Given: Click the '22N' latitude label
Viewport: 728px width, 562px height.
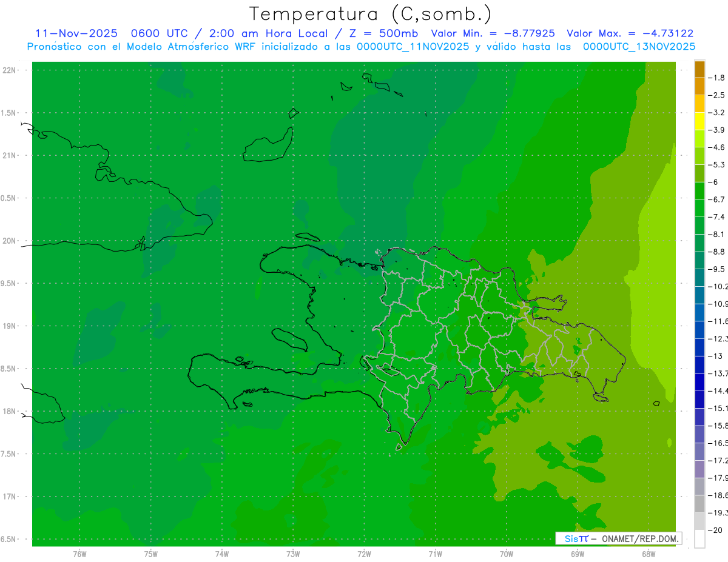Looking at the screenshot, I should pyautogui.click(x=9, y=70).
